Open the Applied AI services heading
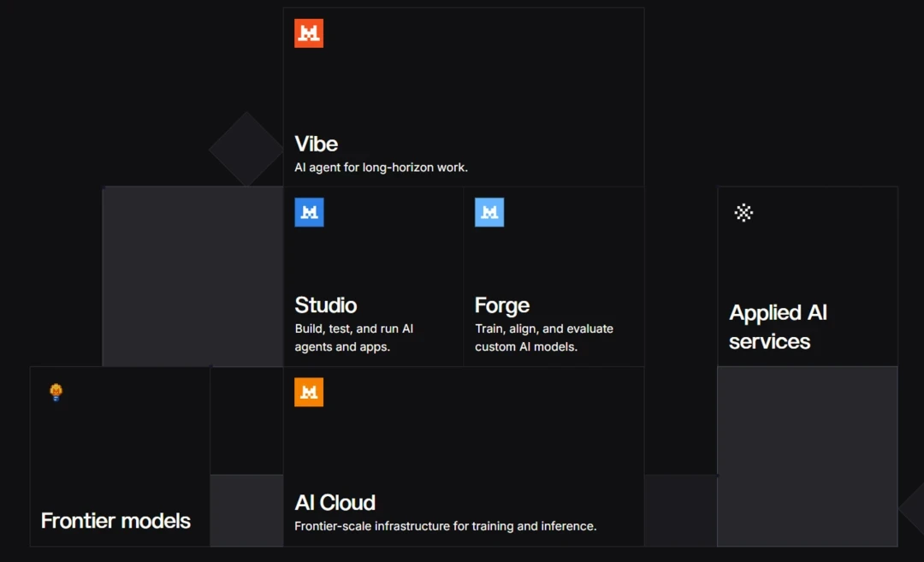This screenshot has height=562, width=924. pos(778,327)
